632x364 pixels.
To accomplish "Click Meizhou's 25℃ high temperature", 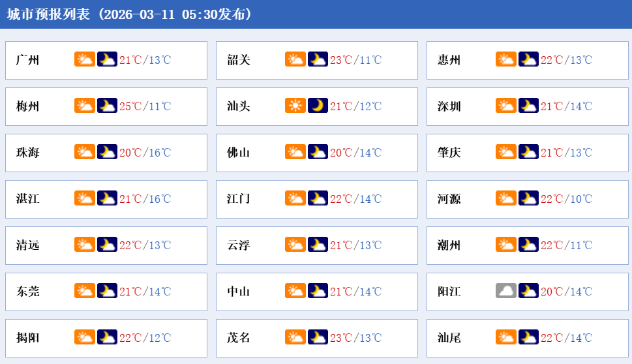I will [x=130, y=106].
